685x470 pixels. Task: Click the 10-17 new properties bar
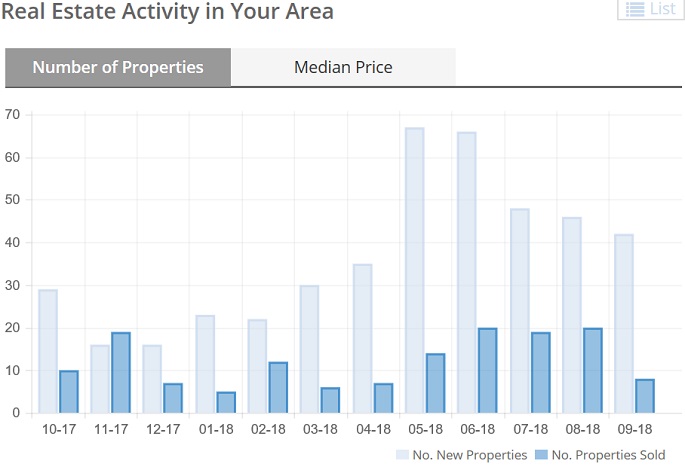pos(47,351)
